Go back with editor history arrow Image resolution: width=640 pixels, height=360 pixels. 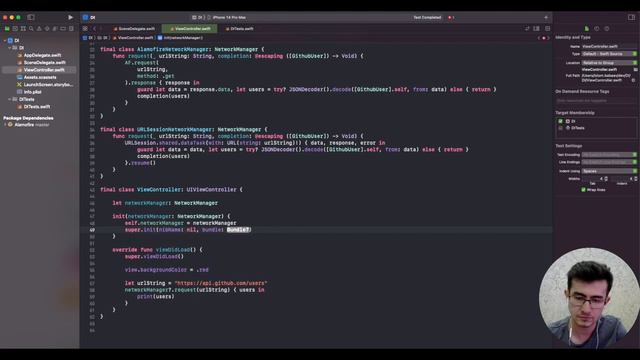tap(94, 29)
